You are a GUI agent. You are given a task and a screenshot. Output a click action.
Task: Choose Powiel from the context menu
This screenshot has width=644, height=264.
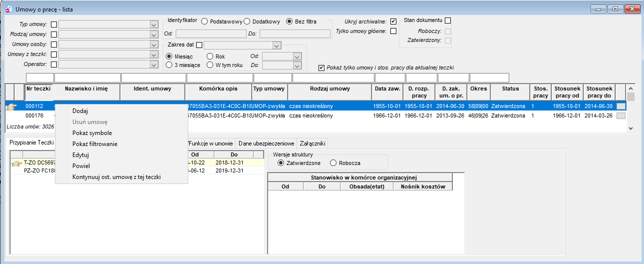click(121, 166)
